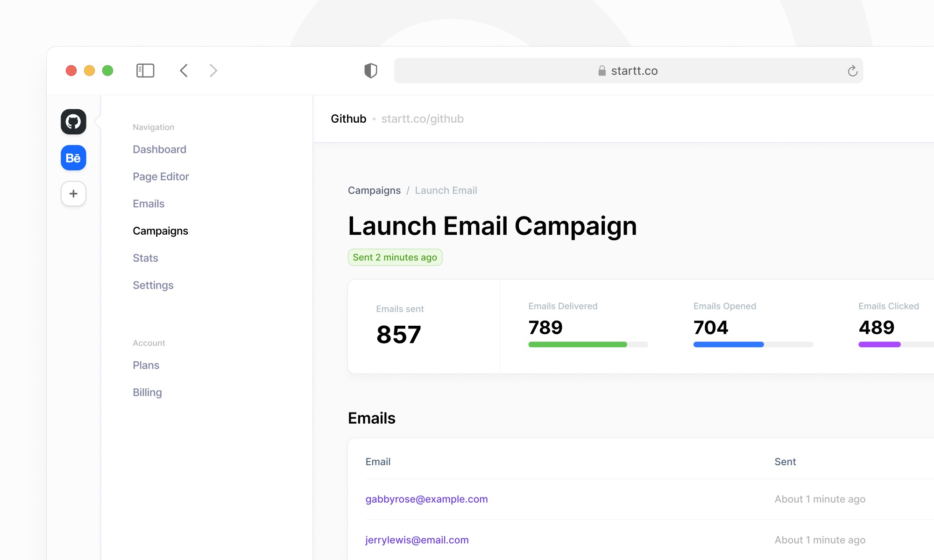Image resolution: width=934 pixels, height=560 pixels.
Task: Click the Sent 2 minutes ago badge
Action: click(x=395, y=257)
